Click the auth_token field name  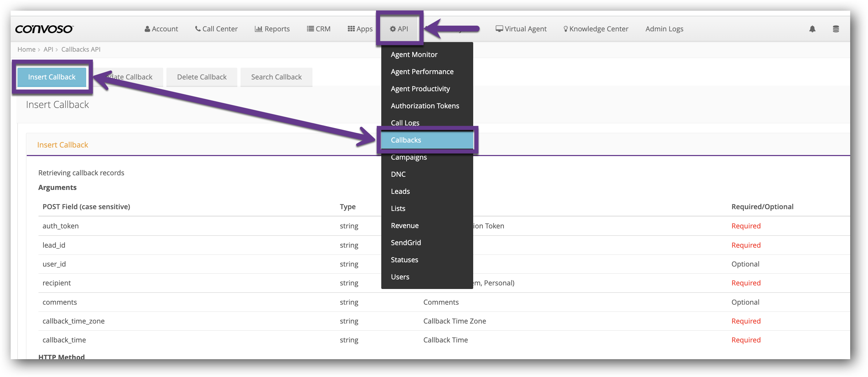pyautogui.click(x=61, y=226)
